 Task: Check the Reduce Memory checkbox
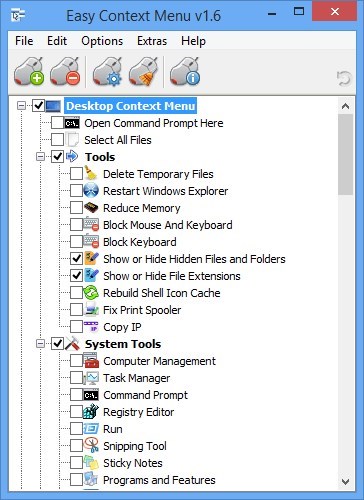pyautogui.click(x=76, y=208)
